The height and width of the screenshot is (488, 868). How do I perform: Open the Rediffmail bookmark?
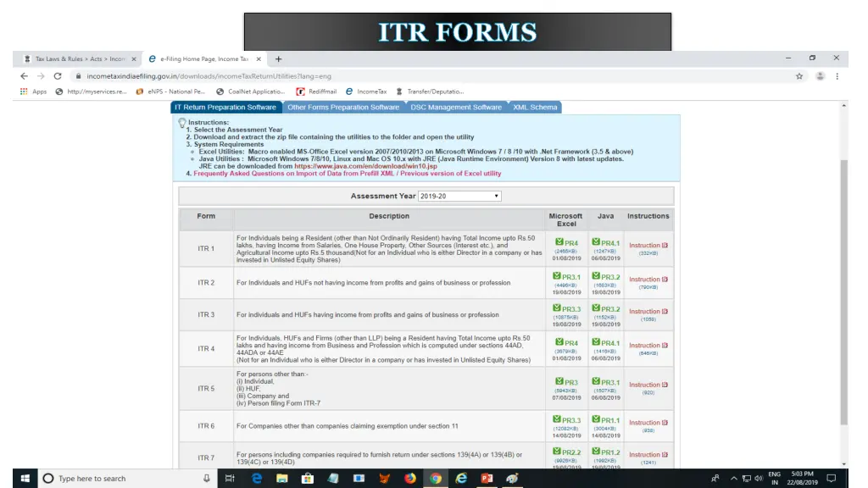317,91
